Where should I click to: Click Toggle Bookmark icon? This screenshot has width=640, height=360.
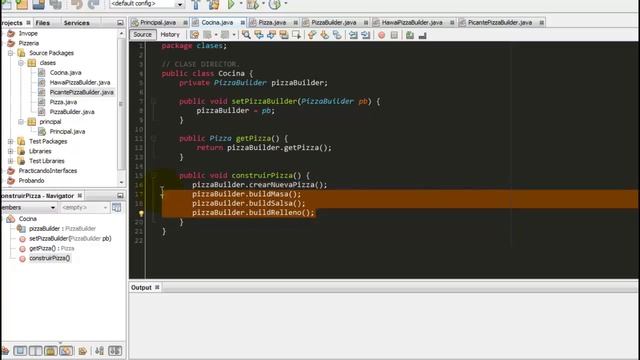(x=337, y=35)
